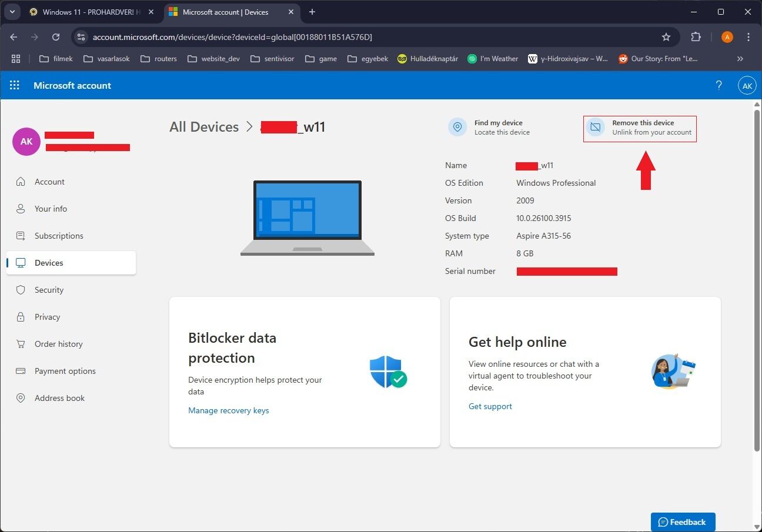Open the game bookmarks folder
Screen dimensions: 762x532
[321, 59]
